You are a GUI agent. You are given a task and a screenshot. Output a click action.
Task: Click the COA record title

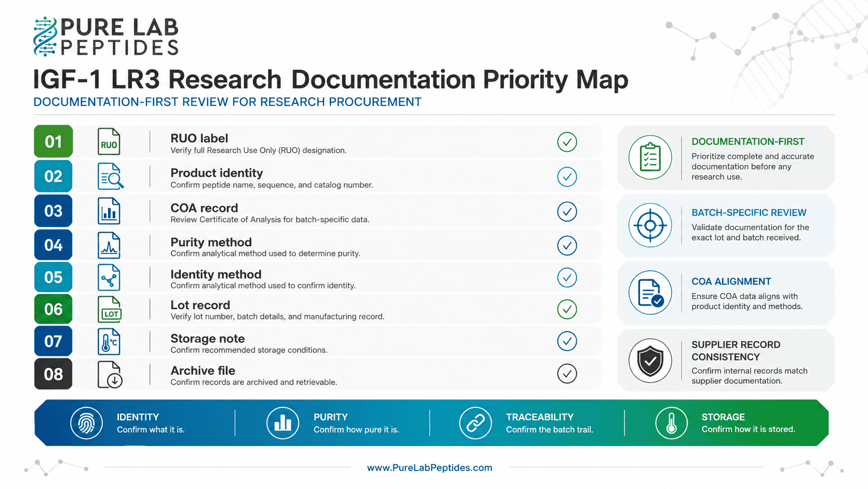204,208
